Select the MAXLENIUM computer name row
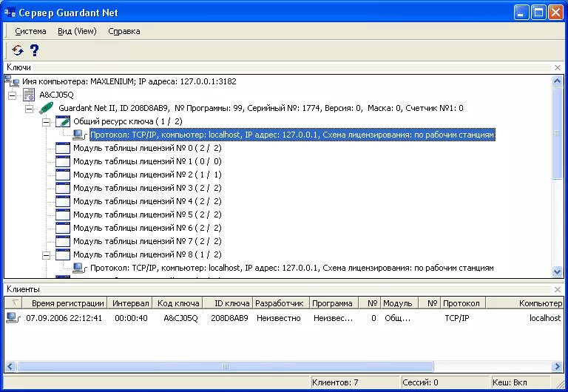 point(129,81)
